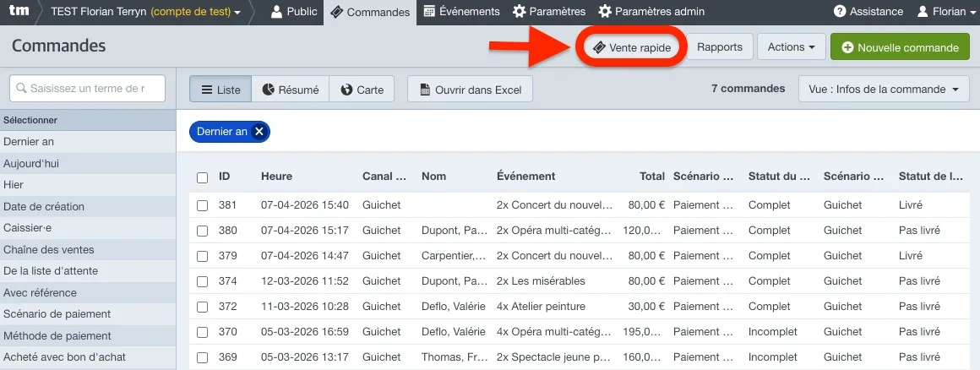Click the Événements calendar icon
Screen dimensions: 980x370
click(429, 12)
